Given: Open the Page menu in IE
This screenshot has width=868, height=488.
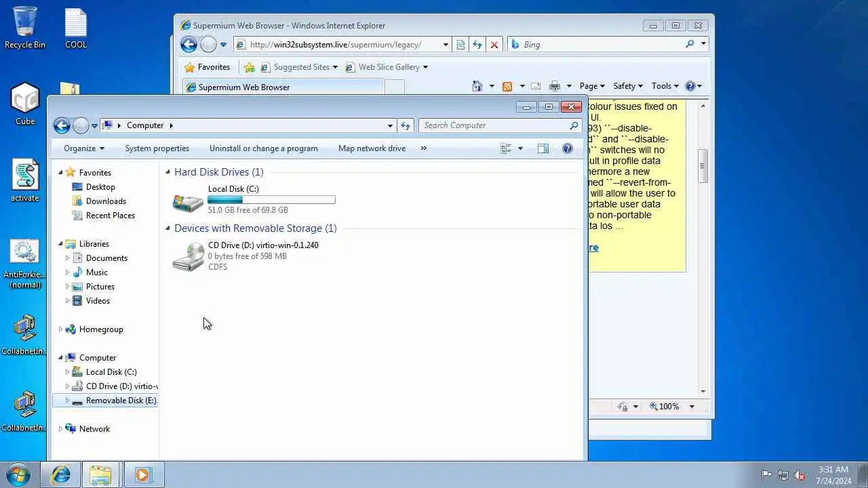Looking at the screenshot, I should [592, 86].
